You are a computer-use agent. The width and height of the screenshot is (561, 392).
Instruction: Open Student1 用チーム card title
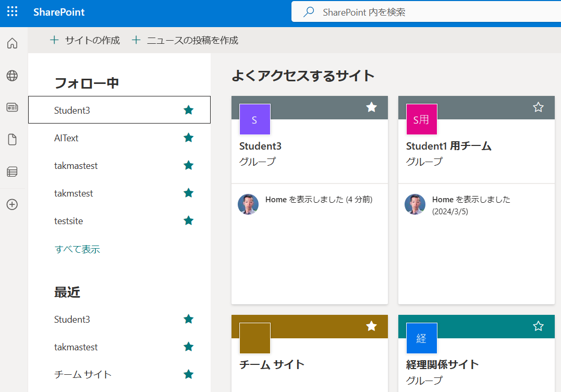pyautogui.click(x=449, y=146)
